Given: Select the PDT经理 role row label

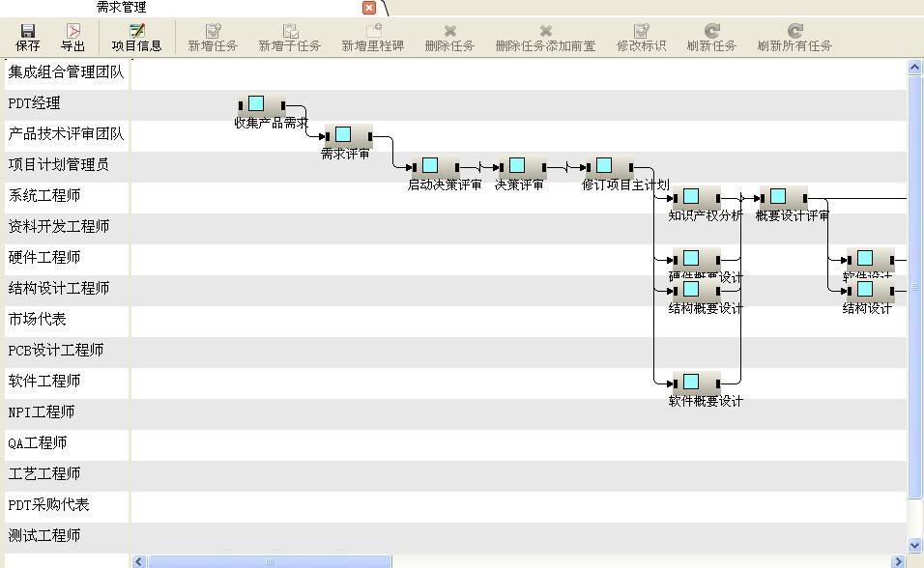Looking at the screenshot, I should click(x=35, y=103).
